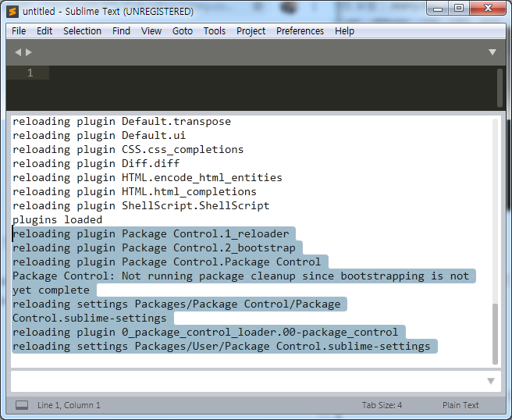Click line number 1 in gutter
Viewport: 512px width, 420px height.
pyautogui.click(x=30, y=73)
